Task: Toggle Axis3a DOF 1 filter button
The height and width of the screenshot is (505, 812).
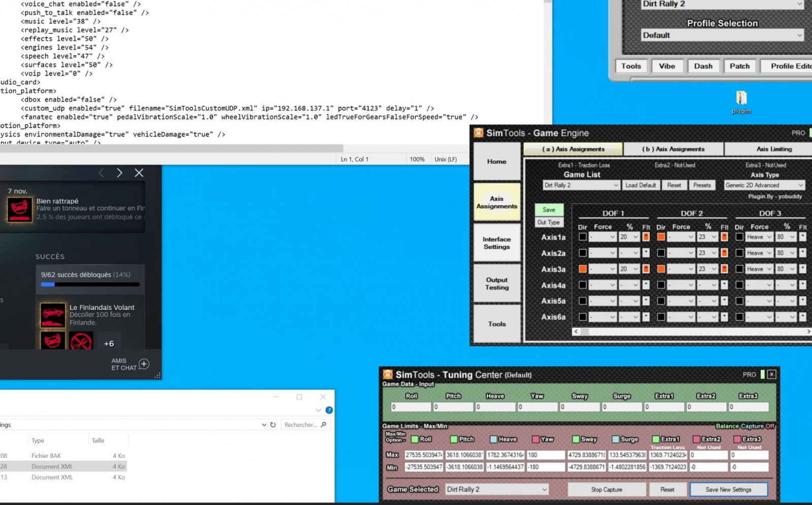Action: click(646, 269)
